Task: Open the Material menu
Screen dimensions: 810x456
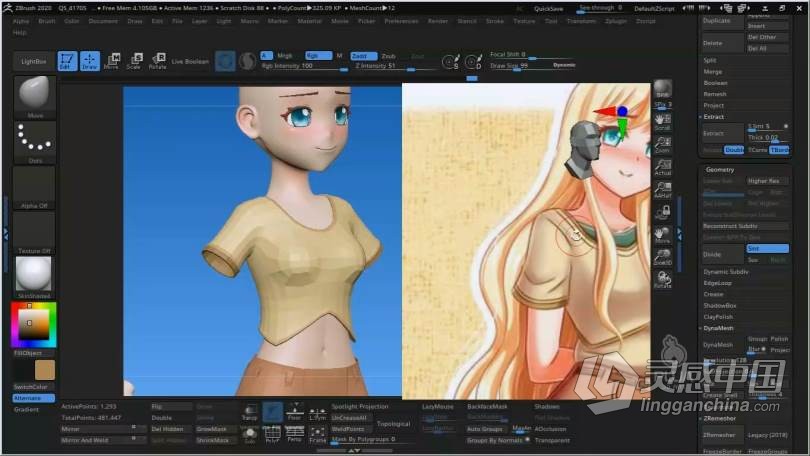Action: 309,21
